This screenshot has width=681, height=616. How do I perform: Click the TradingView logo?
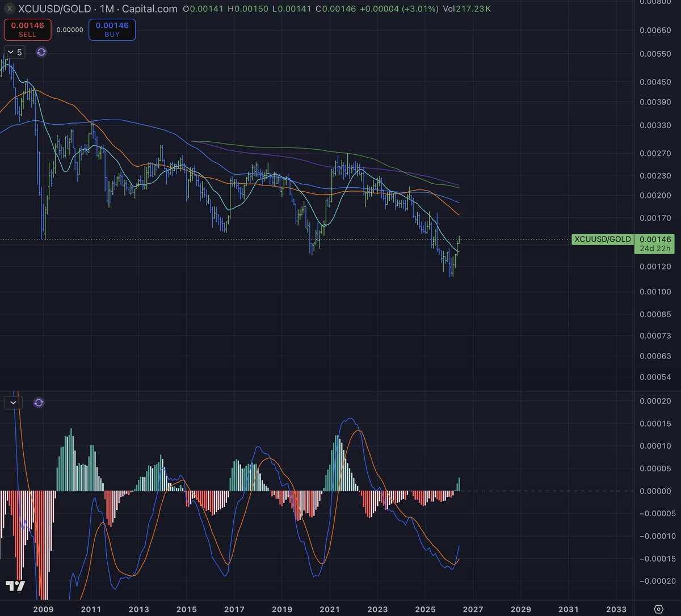(15, 586)
